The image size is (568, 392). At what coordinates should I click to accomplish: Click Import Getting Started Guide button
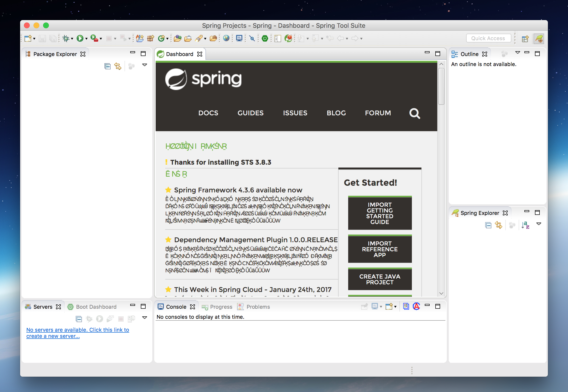click(380, 213)
